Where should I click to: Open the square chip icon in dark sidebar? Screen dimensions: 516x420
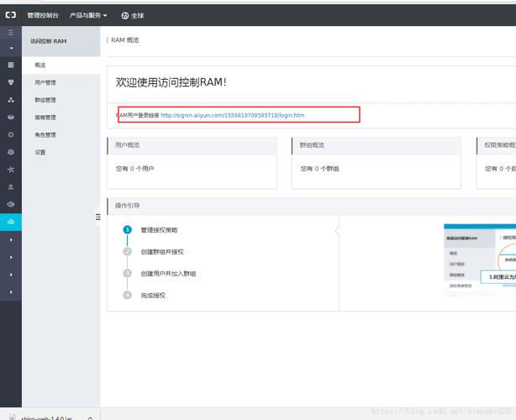point(11,134)
